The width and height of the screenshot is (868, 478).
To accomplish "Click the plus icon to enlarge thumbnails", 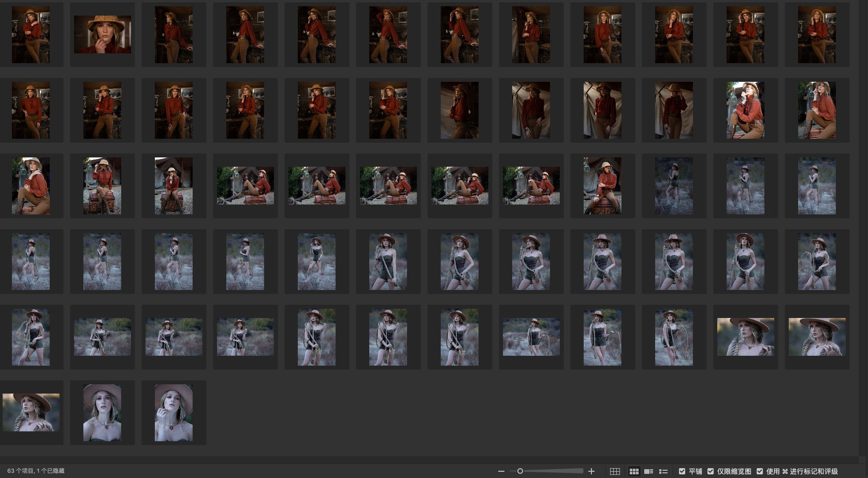I will pyautogui.click(x=591, y=471).
